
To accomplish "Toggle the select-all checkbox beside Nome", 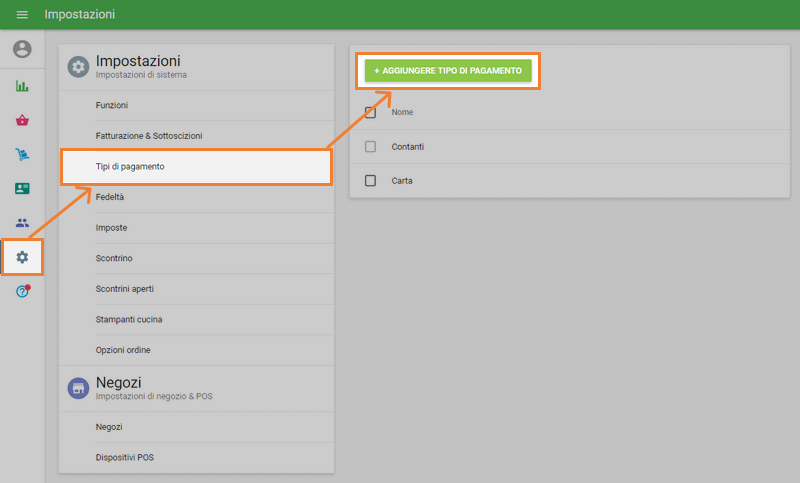I will pos(370,112).
